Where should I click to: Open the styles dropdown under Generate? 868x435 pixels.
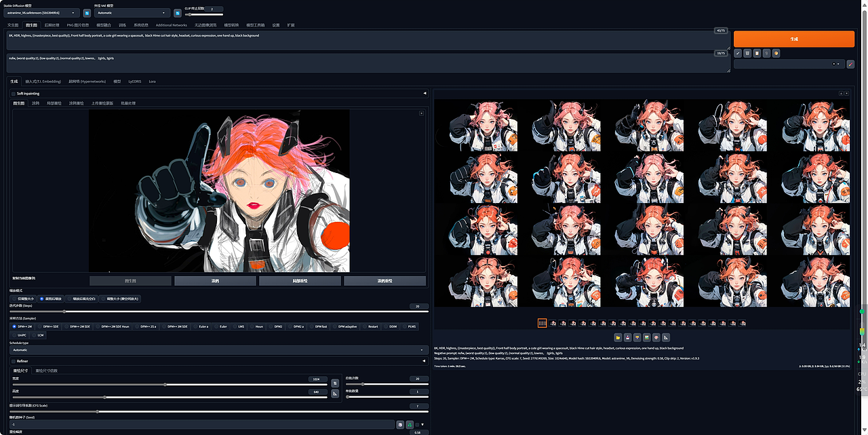pos(789,64)
